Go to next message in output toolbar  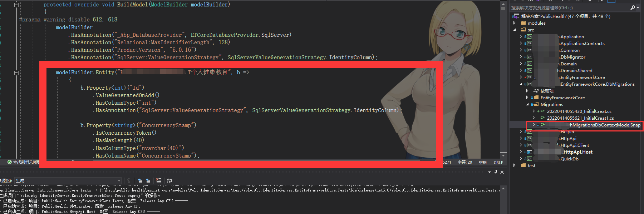tap(148, 181)
